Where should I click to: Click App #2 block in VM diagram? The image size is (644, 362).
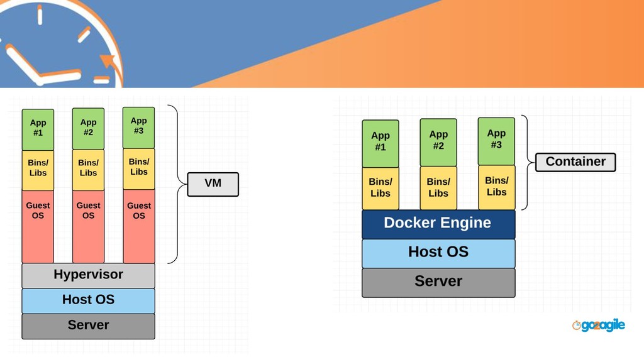click(88, 129)
